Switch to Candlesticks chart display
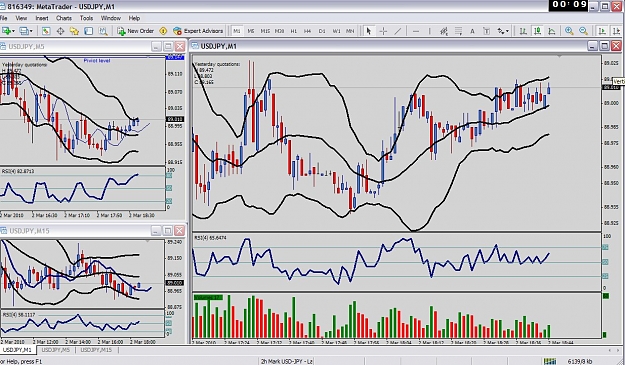 (x=538, y=31)
